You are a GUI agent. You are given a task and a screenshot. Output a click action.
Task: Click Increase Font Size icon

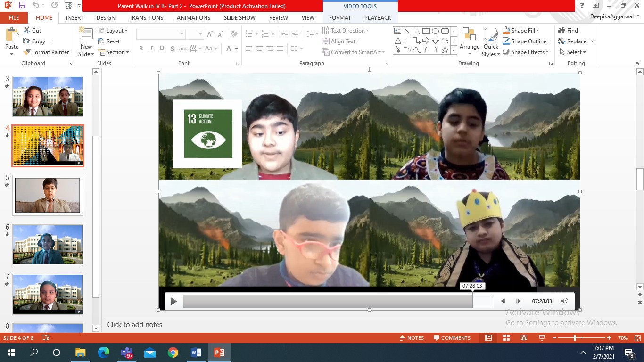tap(210, 34)
